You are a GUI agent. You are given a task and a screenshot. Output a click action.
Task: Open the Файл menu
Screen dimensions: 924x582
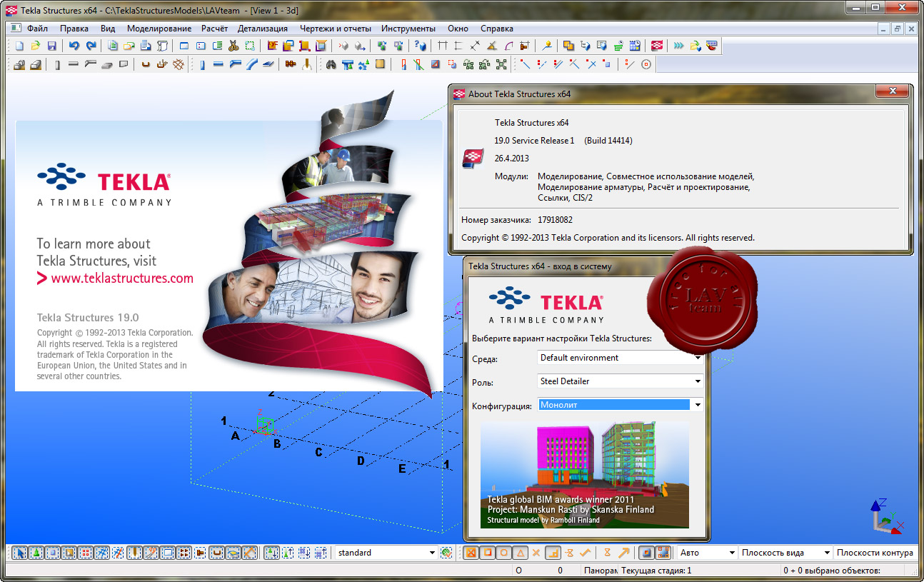[38, 29]
